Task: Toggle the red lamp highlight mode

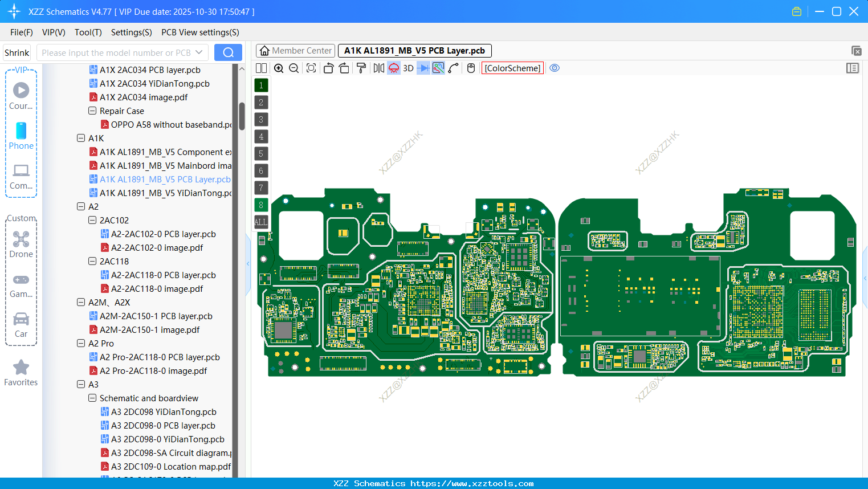Action: (x=393, y=67)
